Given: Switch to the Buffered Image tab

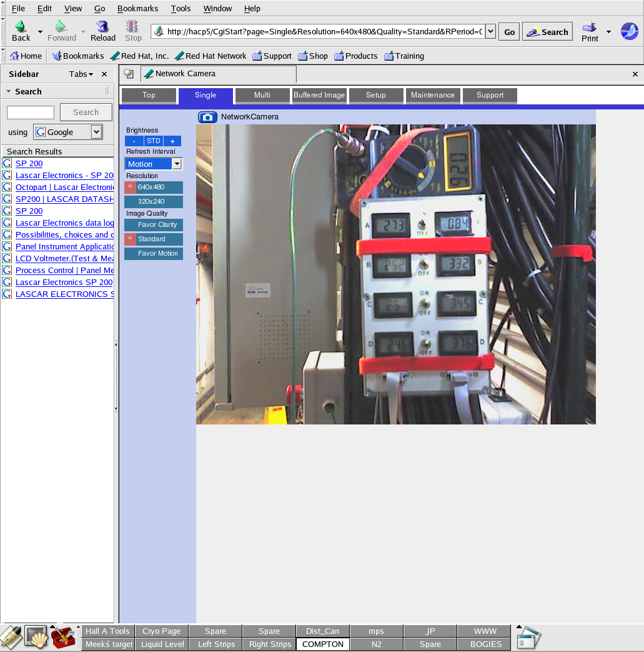Looking at the screenshot, I should pyautogui.click(x=319, y=95).
